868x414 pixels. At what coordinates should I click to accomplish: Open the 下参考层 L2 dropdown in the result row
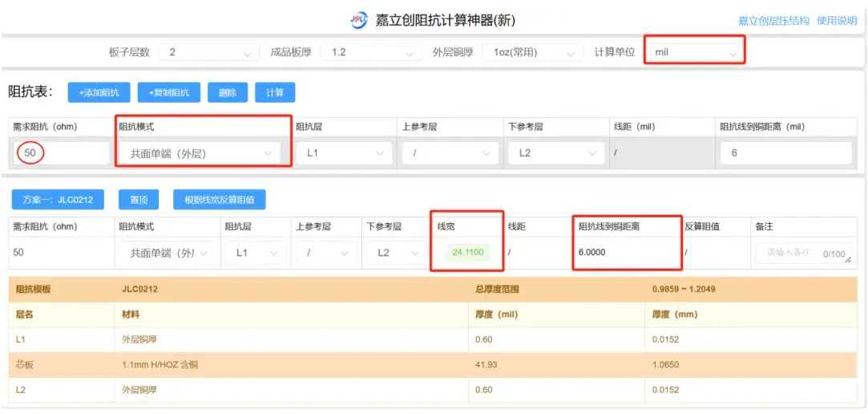398,253
